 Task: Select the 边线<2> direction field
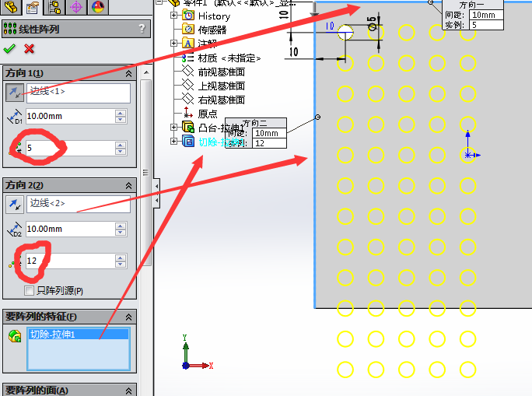pyautogui.click(x=79, y=204)
